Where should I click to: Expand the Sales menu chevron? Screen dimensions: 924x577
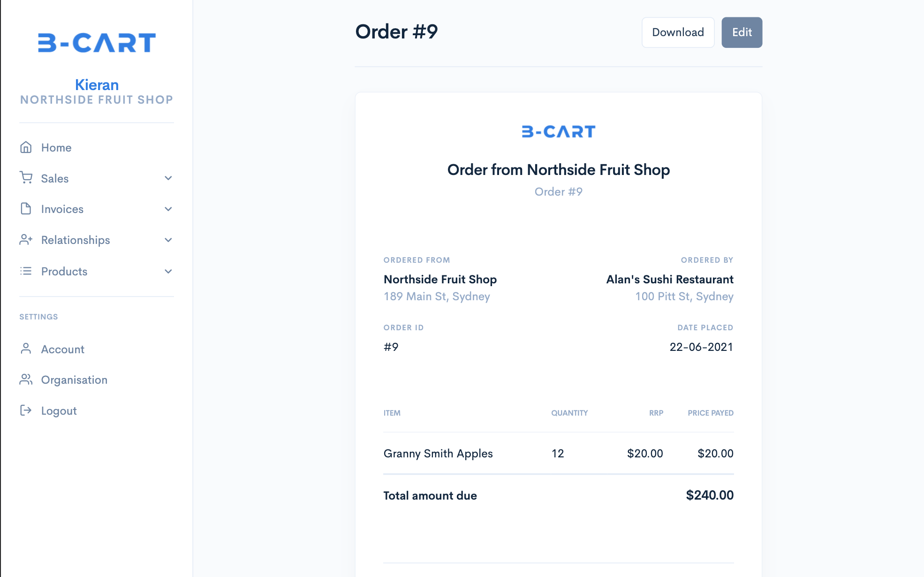pyautogui.click(x=168, y=178)
